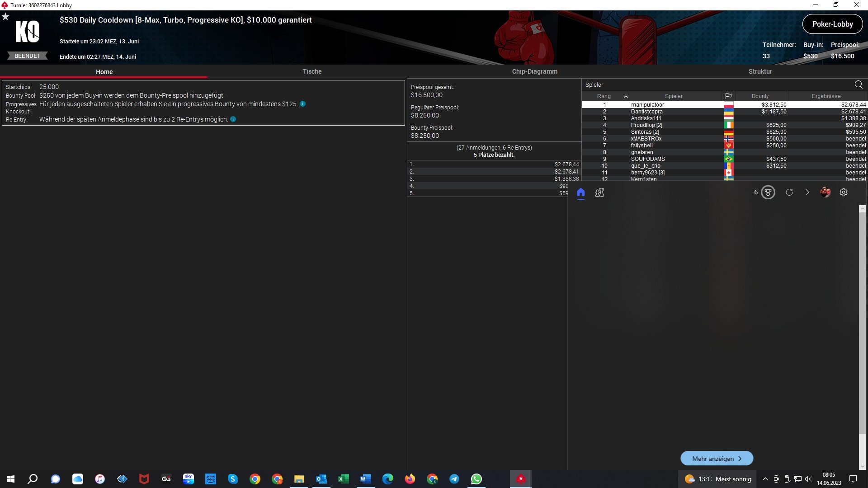
Task: Sort by the country flag column
Action: (x=728, y=96)
